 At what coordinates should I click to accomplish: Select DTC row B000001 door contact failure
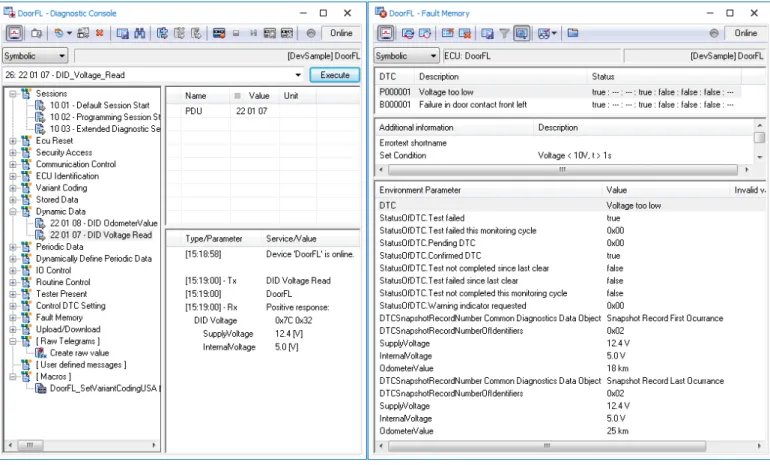pos(557,105)
